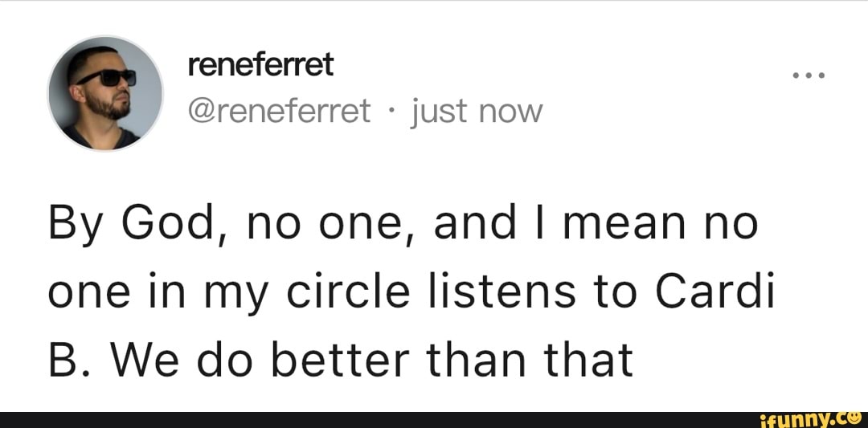The width and height of the screenshot is (868, 428).
Task: Click the @reneferret handle
Action: pos(279,111)
